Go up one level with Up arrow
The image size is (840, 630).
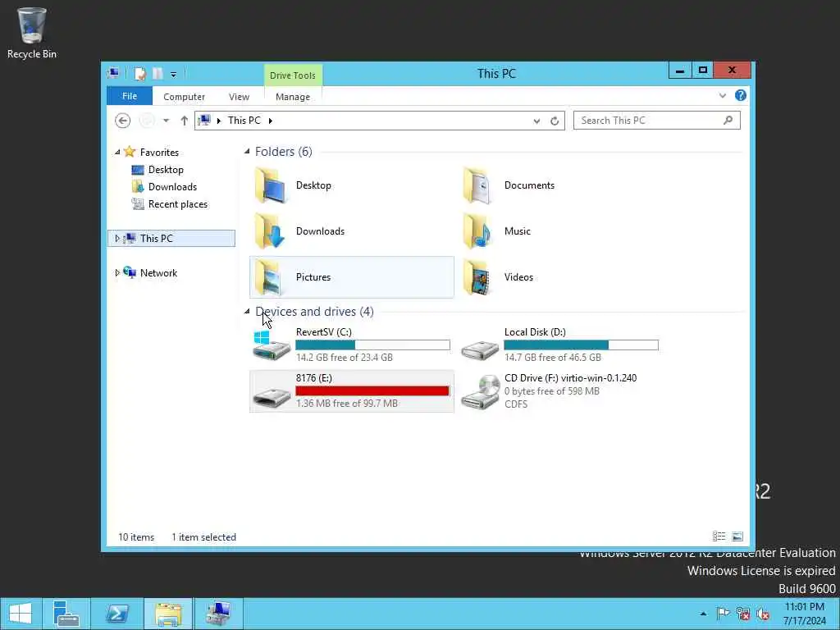pos(184,121)
